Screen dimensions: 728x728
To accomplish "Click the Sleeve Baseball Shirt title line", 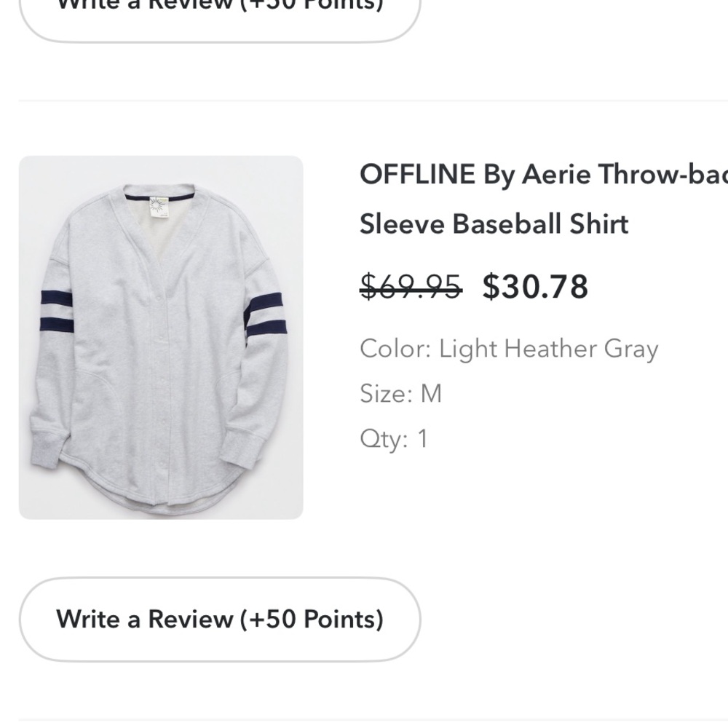I will click(x=494, y=223).
